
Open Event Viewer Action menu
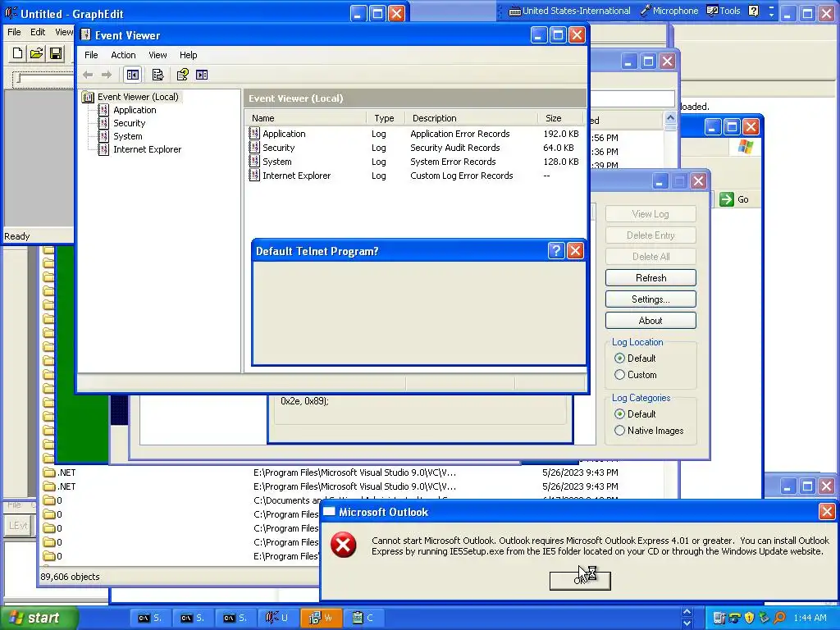(123, 55)
